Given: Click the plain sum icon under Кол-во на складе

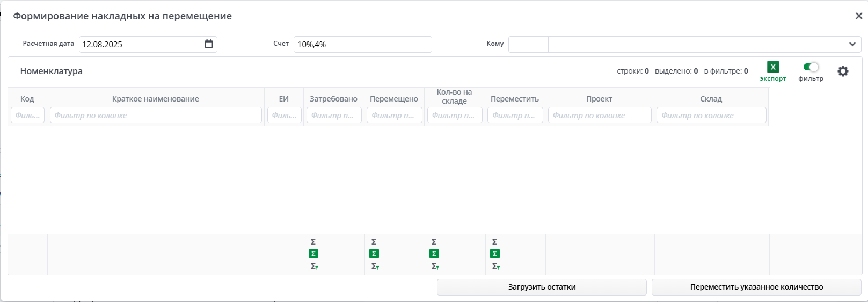Looking at the screenshot, I should point(434,242).
